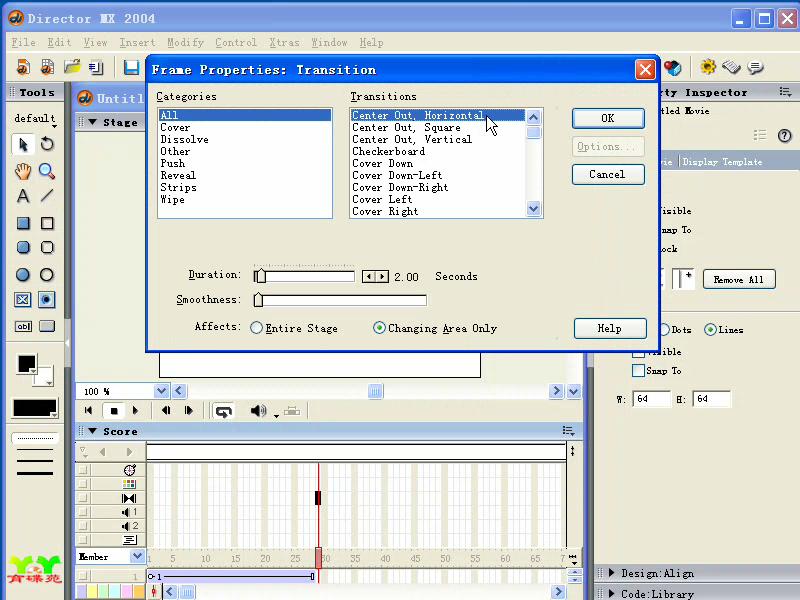
Task: Click the transition channel icon in Score
Action: [x=129, y=498]
